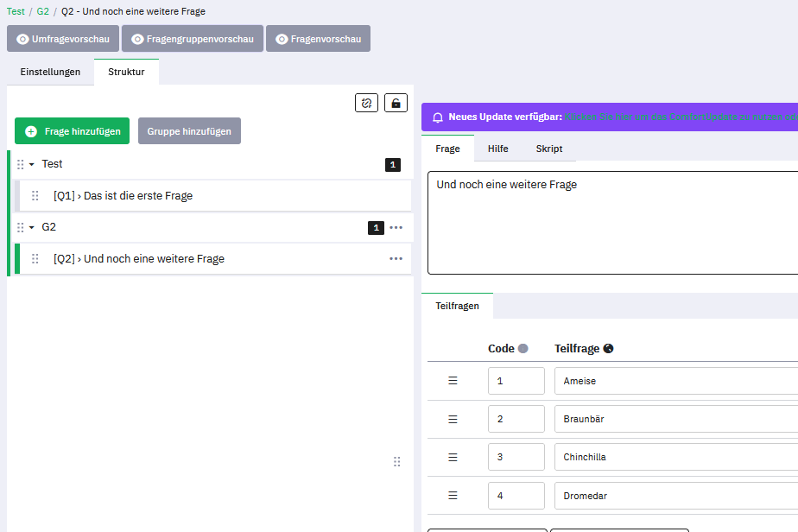Click the Frage hinzufügen button
The width and height of the screenshot is (798, 532).
(72, 131)
